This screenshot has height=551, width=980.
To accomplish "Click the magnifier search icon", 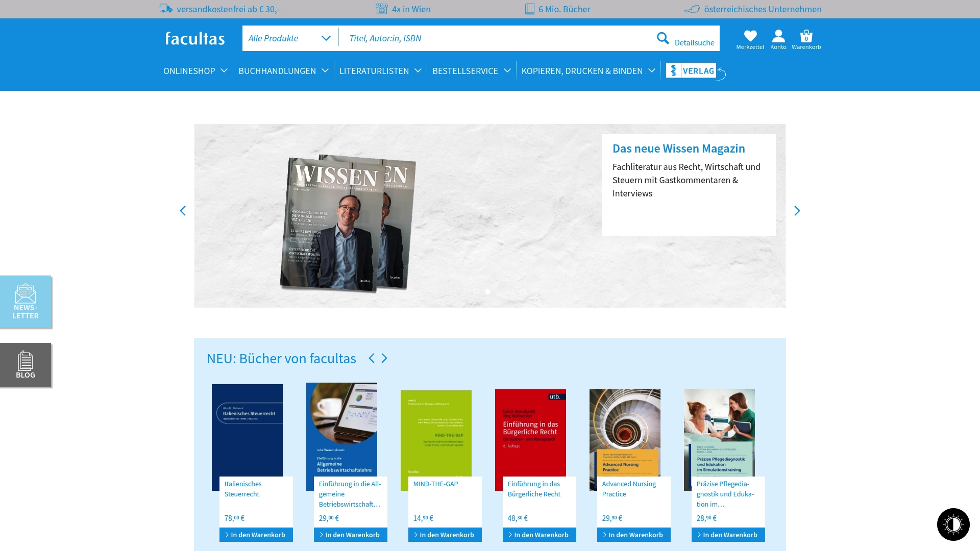I will point(663,38).
